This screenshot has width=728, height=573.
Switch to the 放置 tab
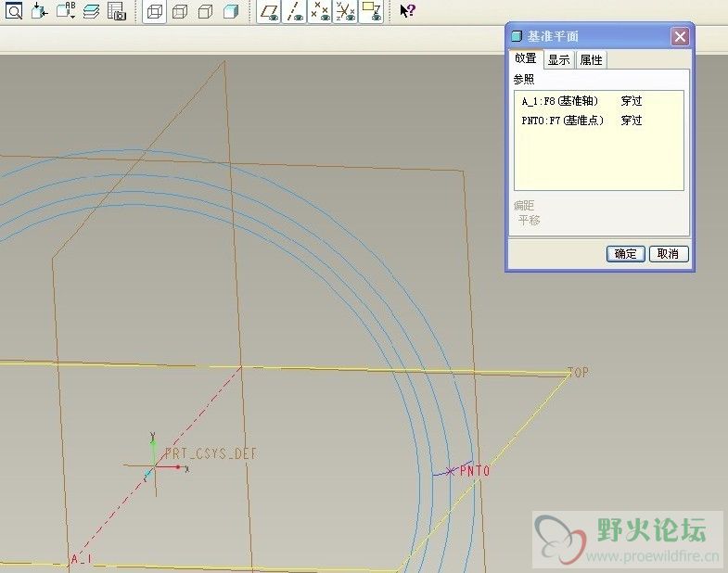526,58
